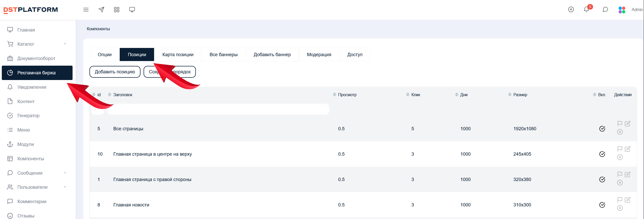
Task: Click the paper plane icon in header
Action: [101, 9]
